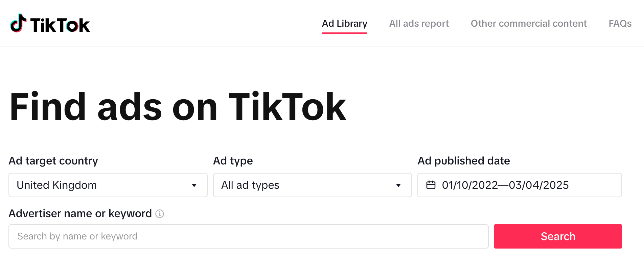
Task: Open the All ad types selector
Action: [304, 185]
